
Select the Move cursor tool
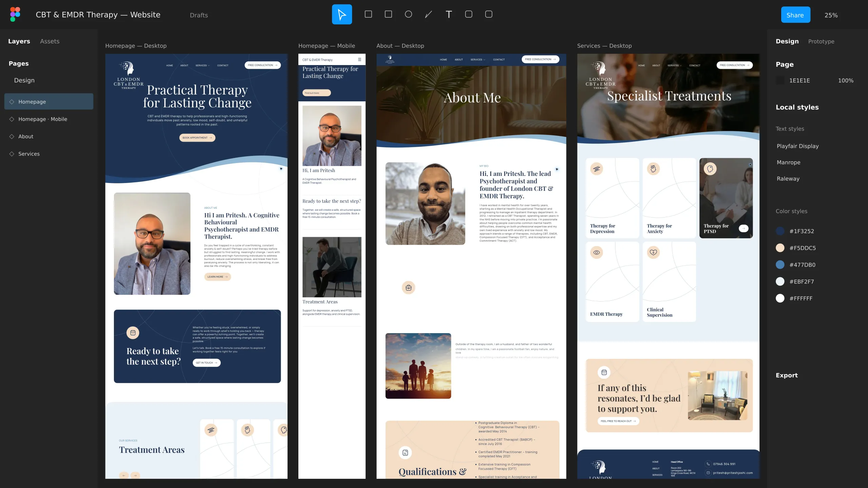(342, 14)
